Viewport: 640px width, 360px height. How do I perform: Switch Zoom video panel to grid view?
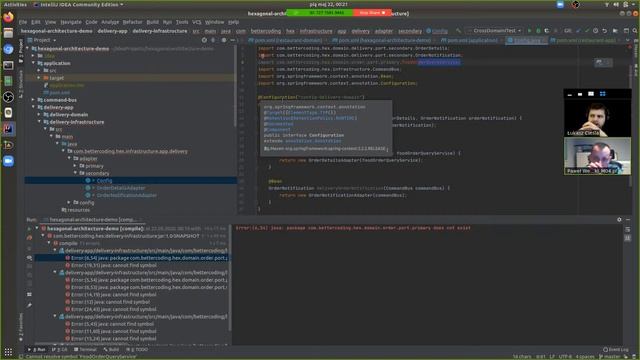pyautogui.click(x=602, y=94)
